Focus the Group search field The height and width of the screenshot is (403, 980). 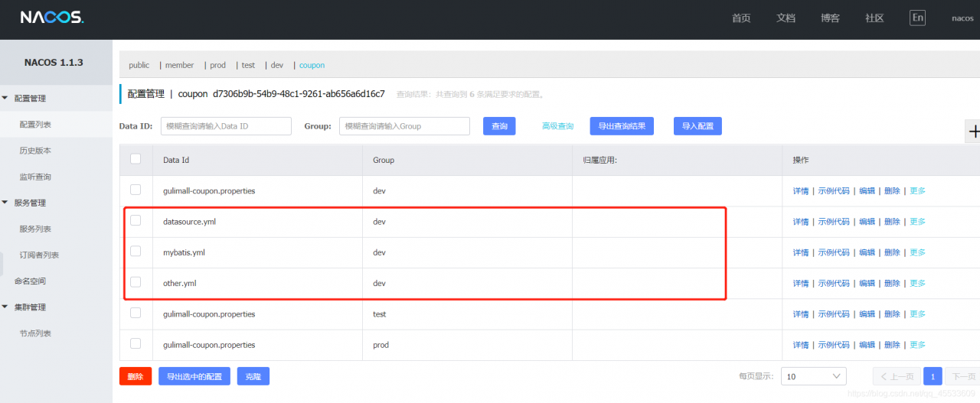(404, 126)
